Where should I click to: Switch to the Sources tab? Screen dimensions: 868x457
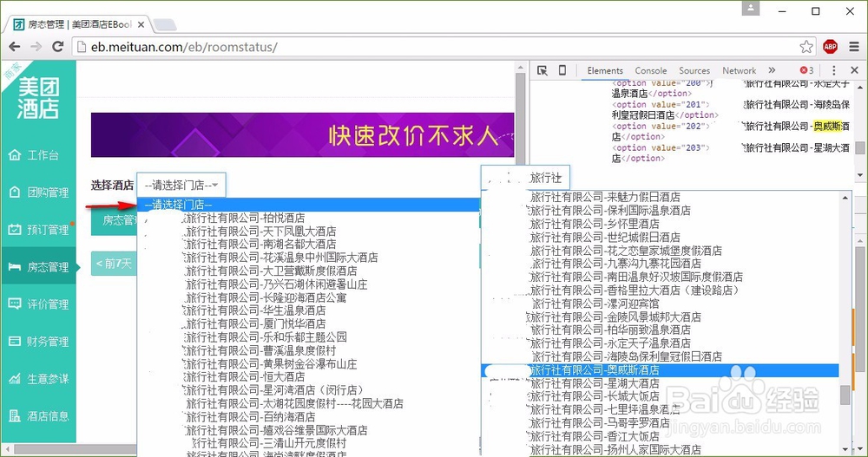pyautogui.click(x=694, y=70)
